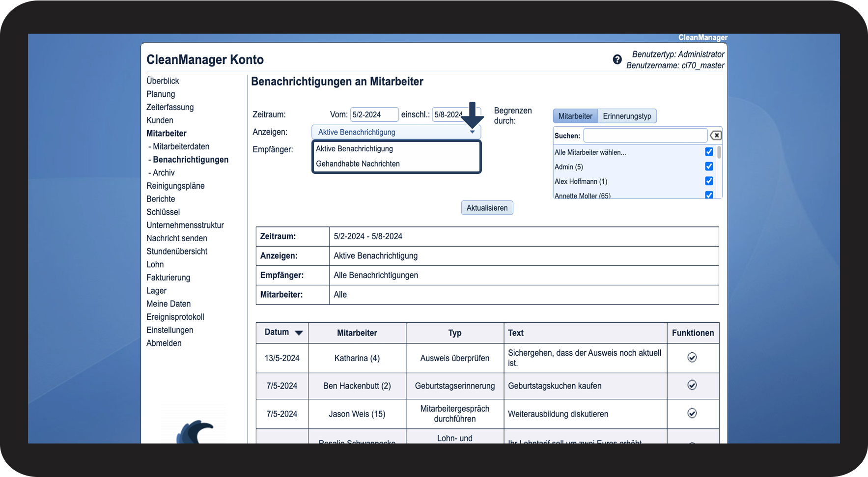Image resolution: width=868 pixels, height=477 pixels.
Task: Go to Einstellungen in the sidebar
Action: coord(169,330)
